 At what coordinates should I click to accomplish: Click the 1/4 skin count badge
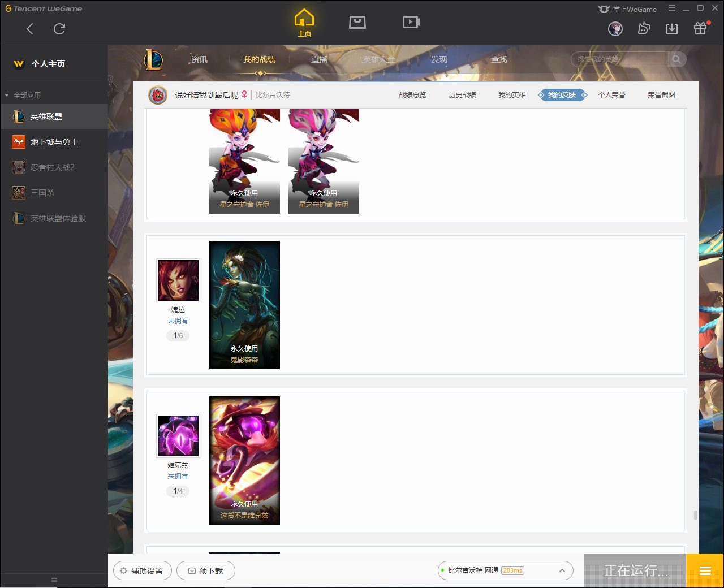178,491
